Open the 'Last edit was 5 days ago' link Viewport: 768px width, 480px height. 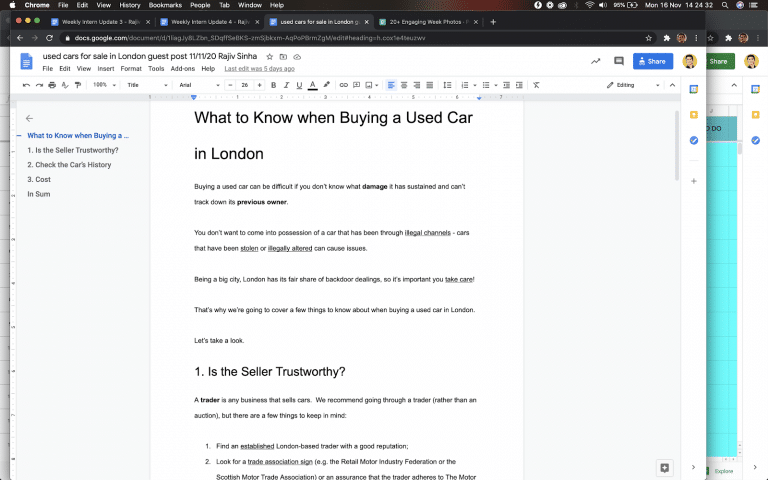pos(260,69)
